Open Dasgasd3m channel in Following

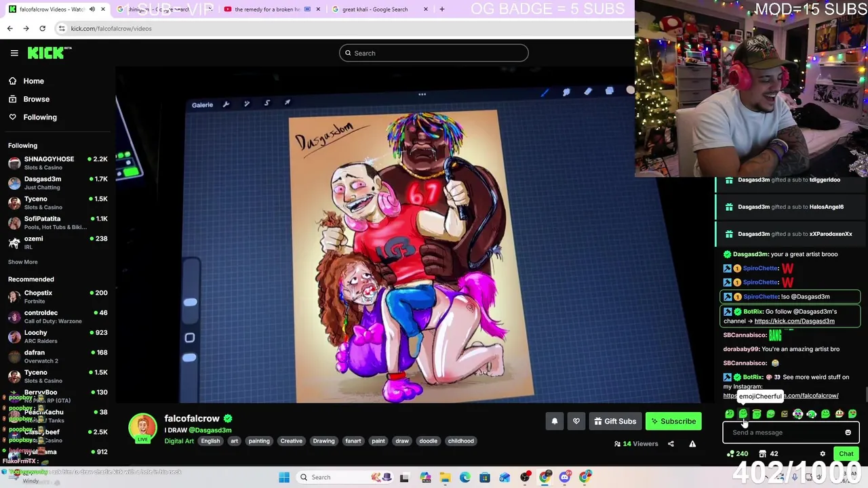58,183
